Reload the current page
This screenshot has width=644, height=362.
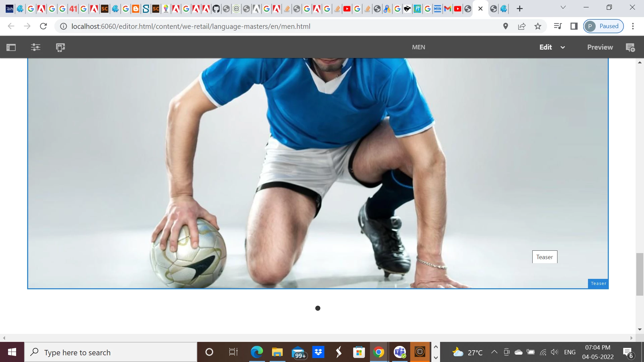pyautogui.click(x=43, y=26)
